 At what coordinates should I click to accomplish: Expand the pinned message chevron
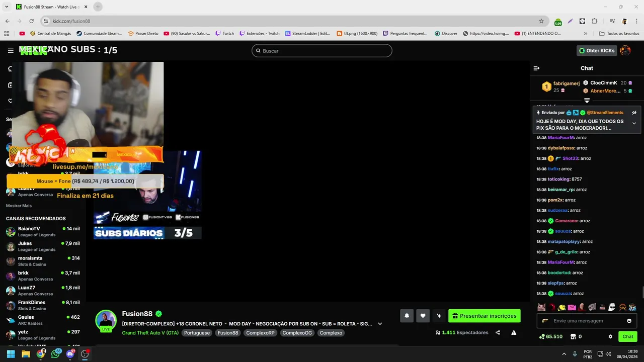pyautogui.click(x=634, y=123)
